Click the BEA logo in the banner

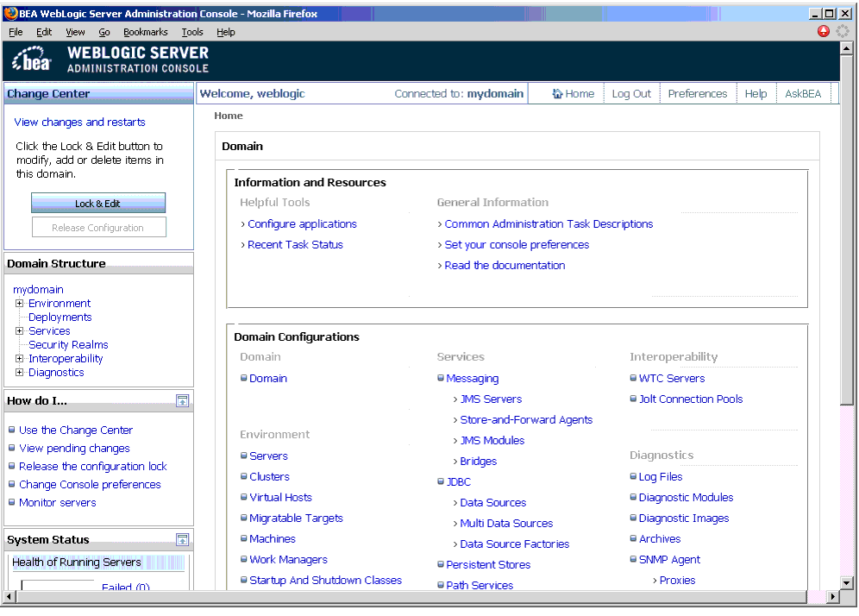[x=32, y=60]
